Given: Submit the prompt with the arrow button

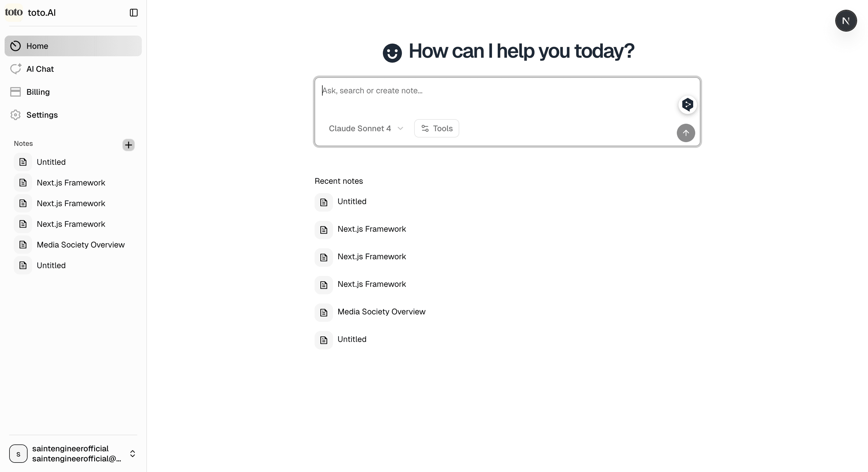Looking at the screenshot, I should 686,133.
